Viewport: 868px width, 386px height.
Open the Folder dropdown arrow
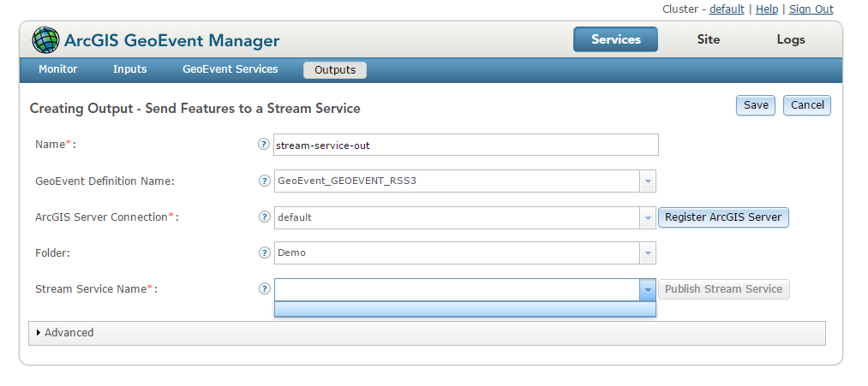pos(648,253)
